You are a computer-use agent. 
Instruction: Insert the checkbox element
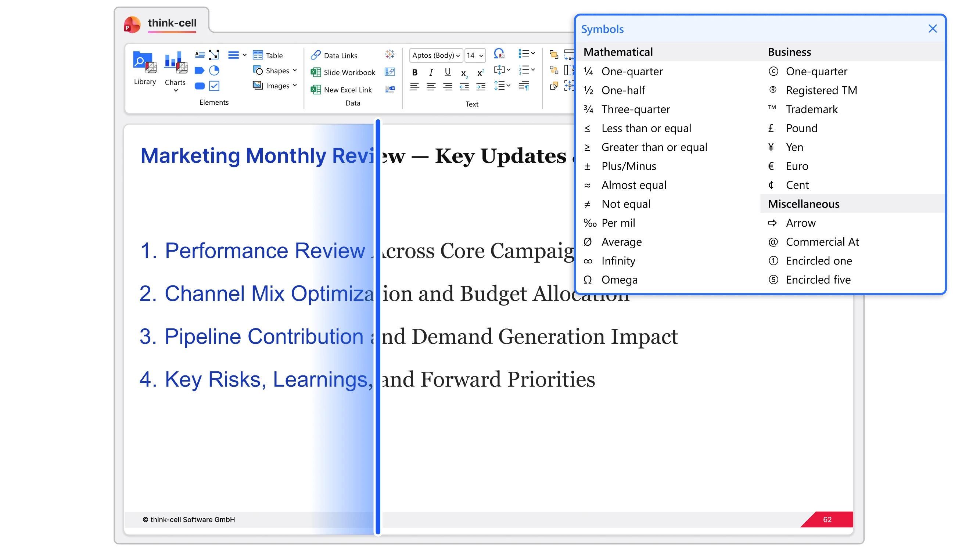(214, 86)
